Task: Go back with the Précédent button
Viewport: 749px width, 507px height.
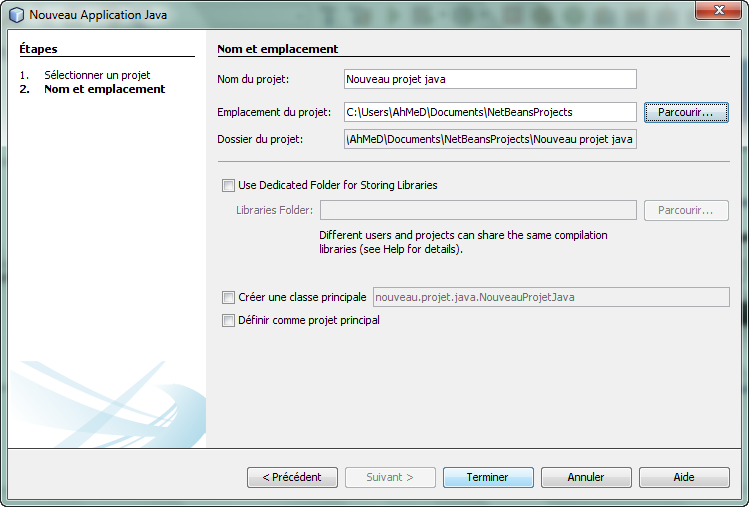Action: 292,477
